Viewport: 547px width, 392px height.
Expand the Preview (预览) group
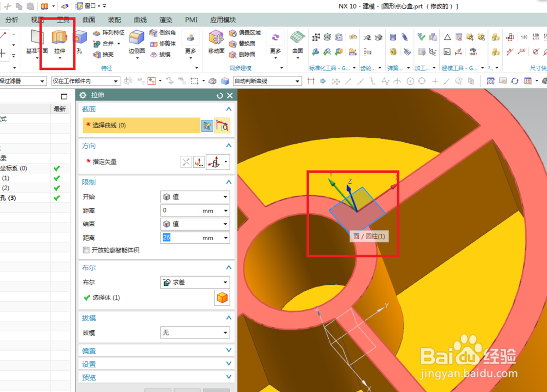tap(229, 377)
